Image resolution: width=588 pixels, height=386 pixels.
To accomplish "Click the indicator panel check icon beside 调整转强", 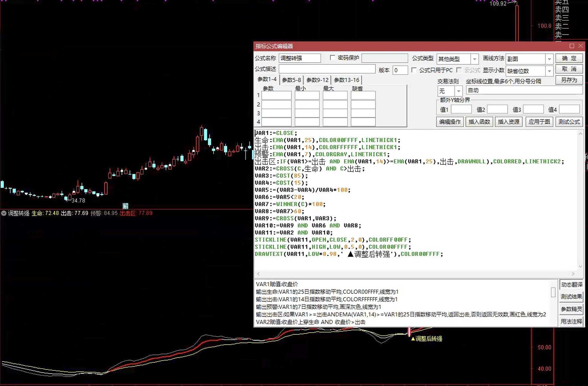I will [x=4, y=213].
